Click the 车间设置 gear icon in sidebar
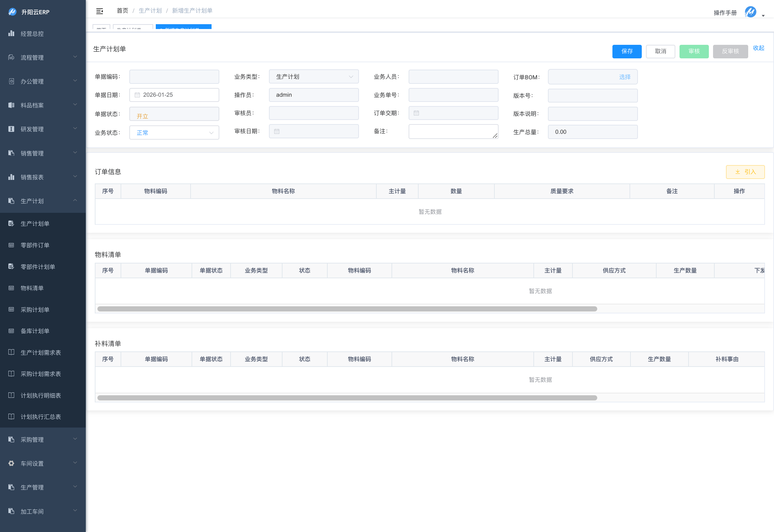This screenshot has width=774, height=532. 11,463
